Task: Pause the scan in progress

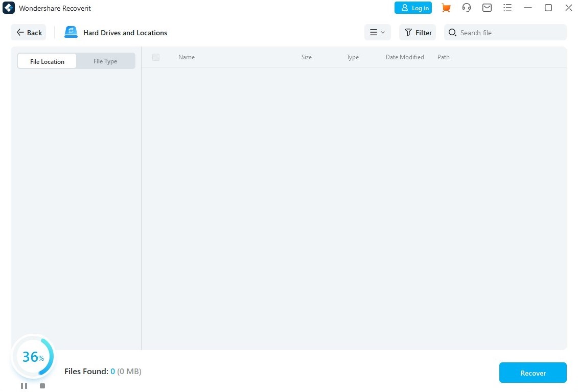Action: tap(24, 386)
